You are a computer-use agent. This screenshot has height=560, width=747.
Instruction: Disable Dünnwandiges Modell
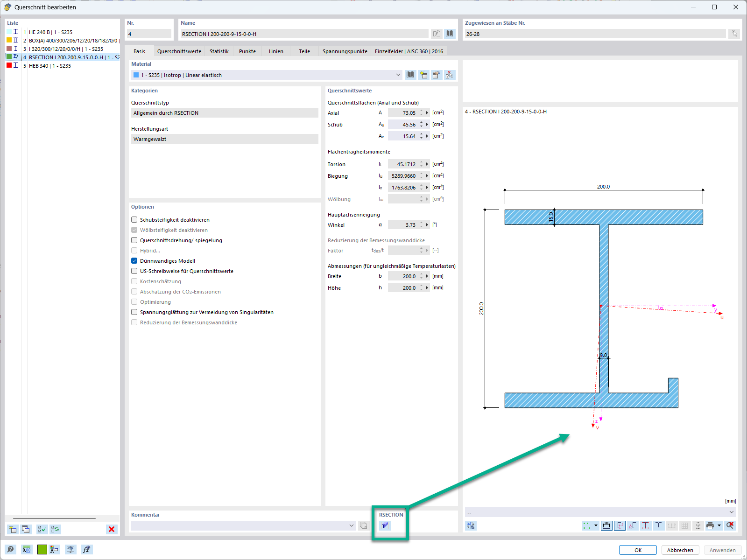tap(134, 260)
